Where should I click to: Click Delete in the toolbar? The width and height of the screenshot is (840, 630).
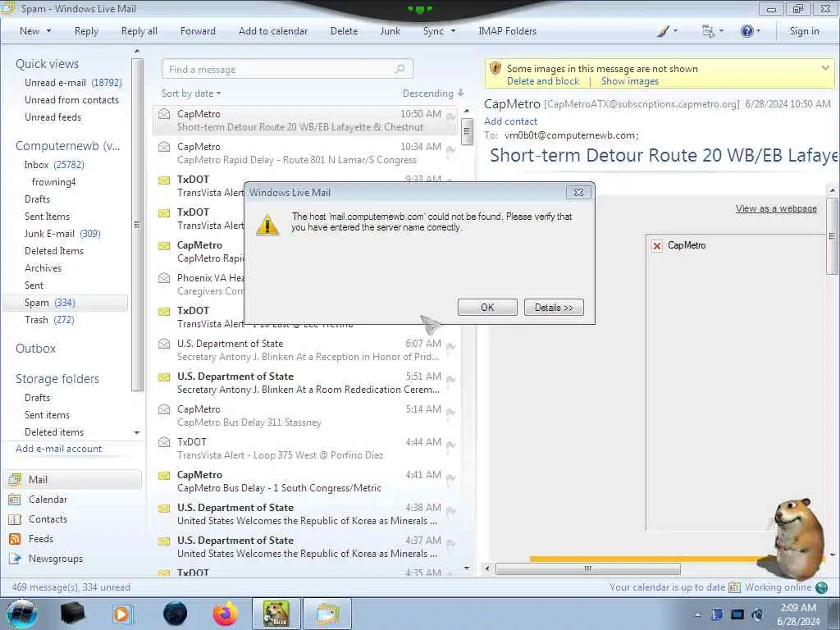(344, 31)
